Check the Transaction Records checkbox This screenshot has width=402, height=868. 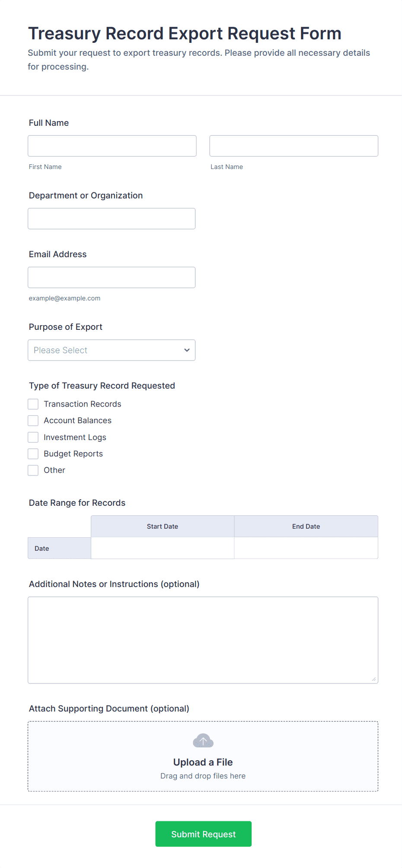[x=33, y=404]
